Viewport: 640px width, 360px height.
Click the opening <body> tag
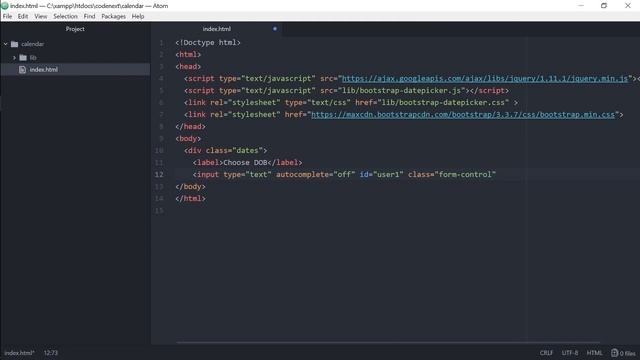pos(188,139)
